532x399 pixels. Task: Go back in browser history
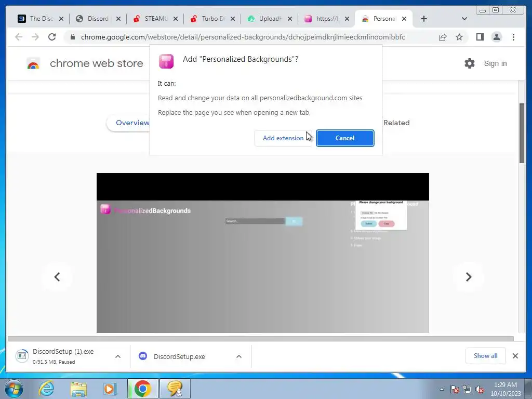click(19, 37)
